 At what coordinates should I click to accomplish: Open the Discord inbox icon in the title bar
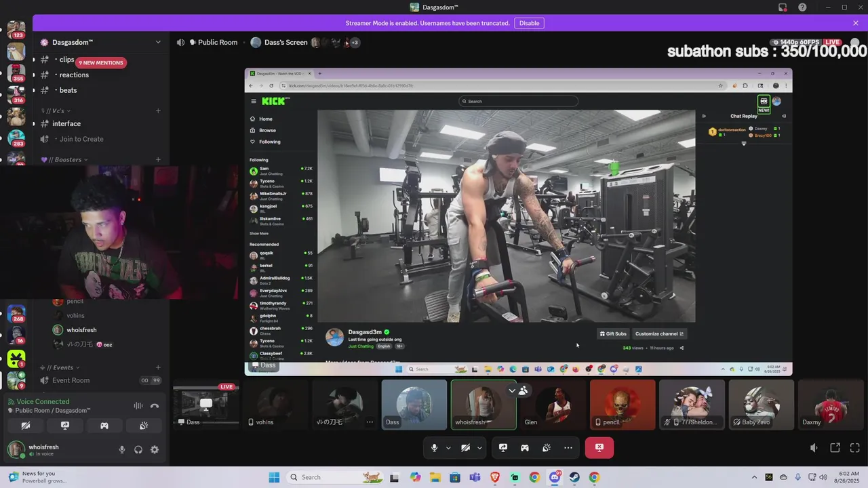(x=783, y=7)
